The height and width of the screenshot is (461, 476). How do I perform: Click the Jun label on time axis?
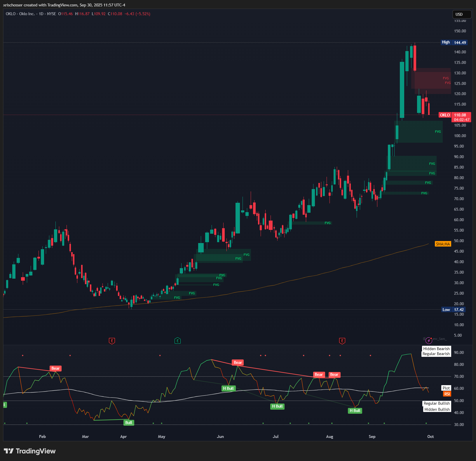click(220, 436)
